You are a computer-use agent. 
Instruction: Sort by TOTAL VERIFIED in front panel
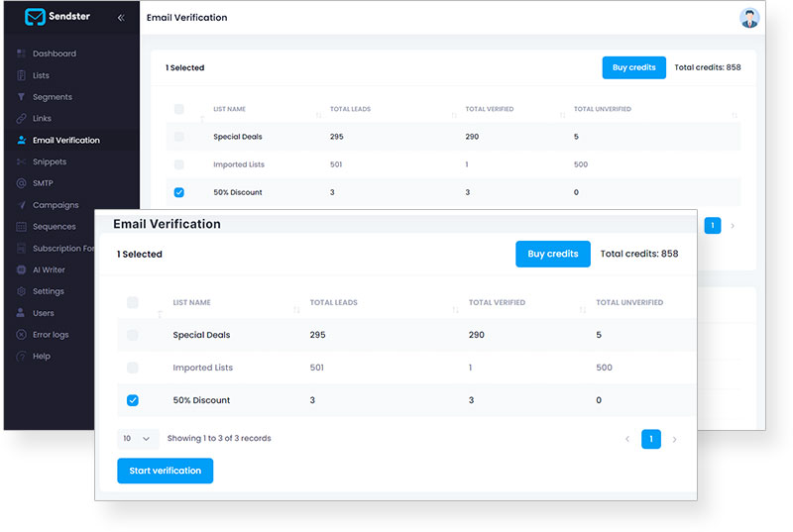pyautogui.click(x=497, y=302)
